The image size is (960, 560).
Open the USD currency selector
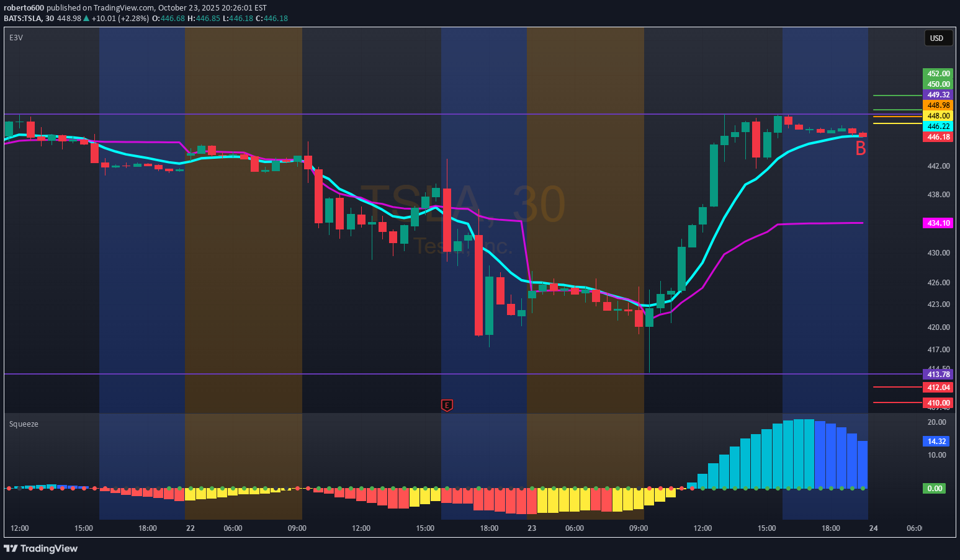point(936,38)
